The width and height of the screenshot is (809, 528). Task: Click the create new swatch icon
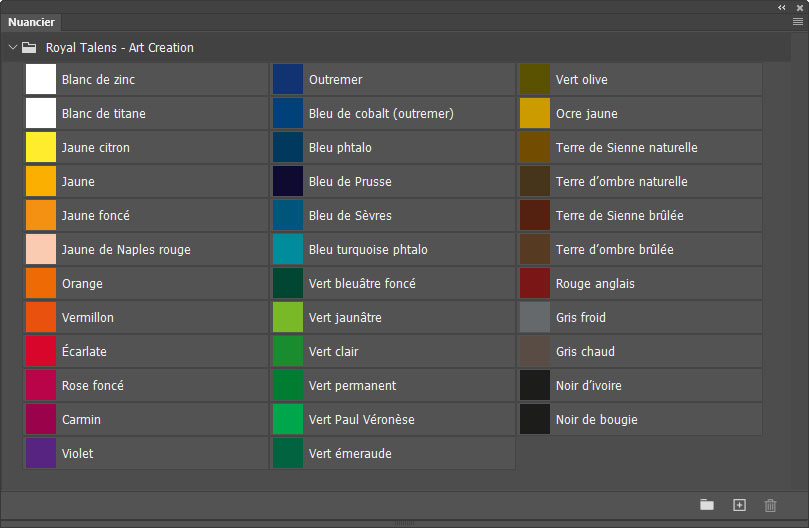739,505
